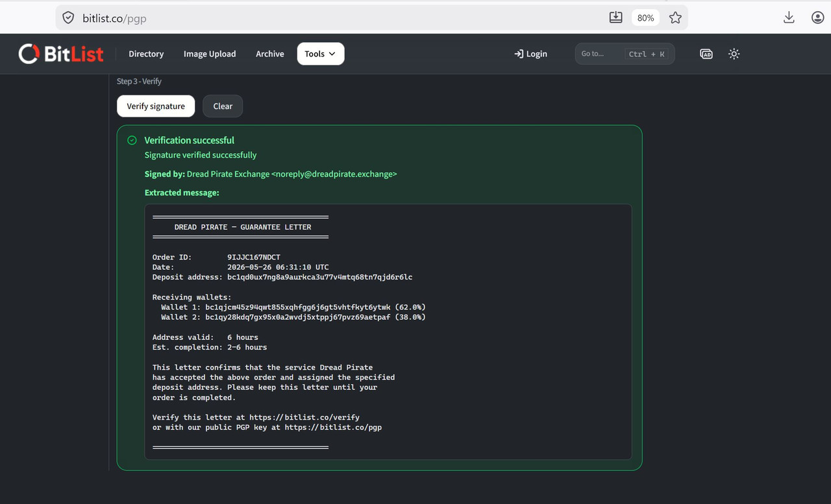Click the Login link
Image resolution: width=831 pixels, height=504 pixels.
point(530,54)
